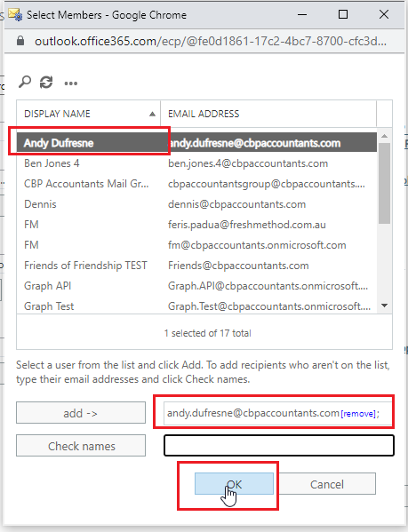The width and height of the screenshot is (408, 532).
Task: Click the scrollbar down arrow
Action: click(384, 306)
